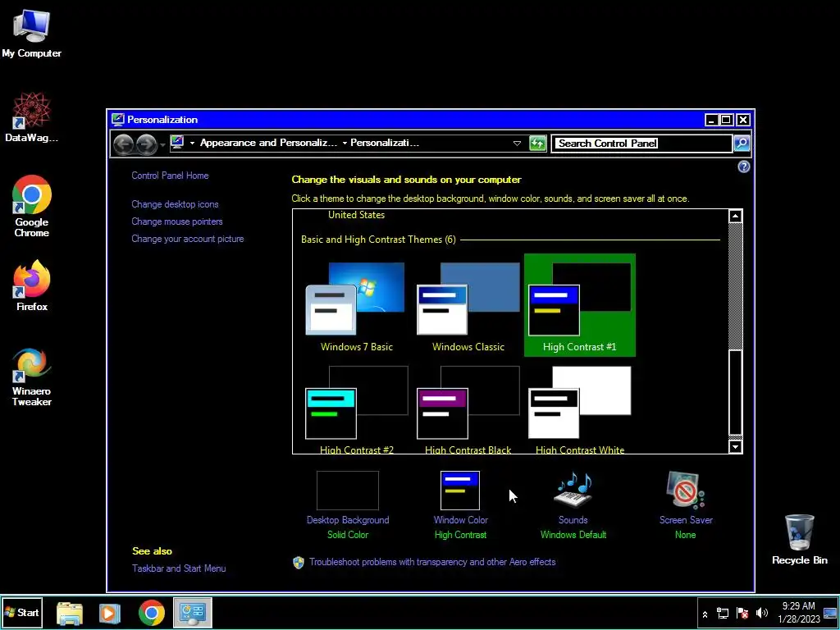Open Window Color settings
Screen dimensions: 840x630
460,505
